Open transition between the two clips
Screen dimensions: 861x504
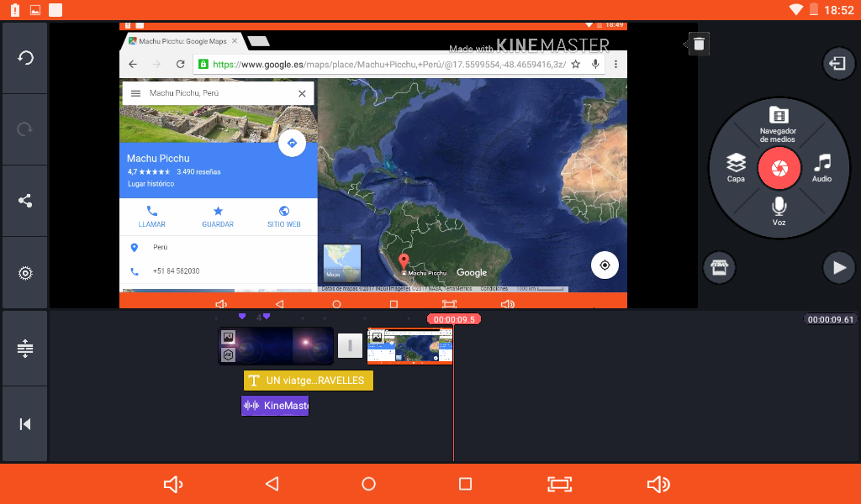350,345
